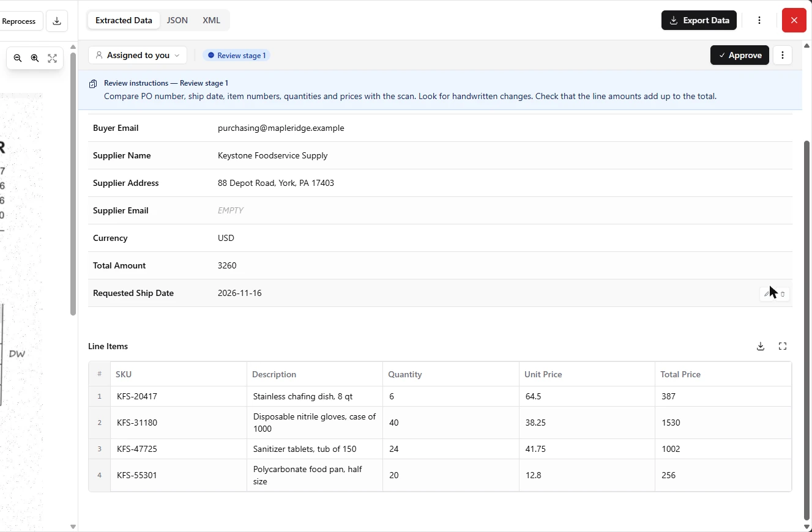This screenshot has width=812, height=532.
Task: Close the review panel with red X
Action: tap(794, 20)
